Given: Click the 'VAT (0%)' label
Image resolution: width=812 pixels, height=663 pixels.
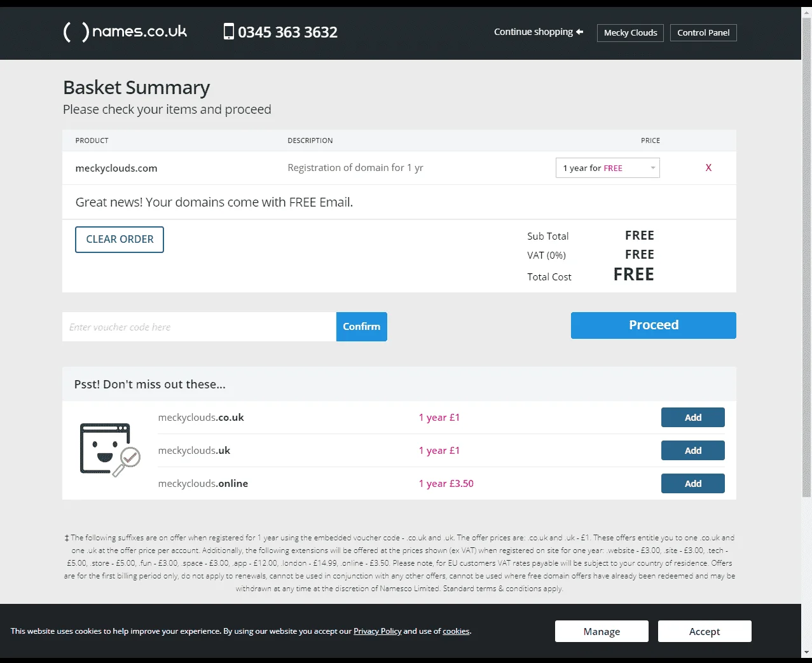Looking at the screenshot, I should click(x=546, y=256).
